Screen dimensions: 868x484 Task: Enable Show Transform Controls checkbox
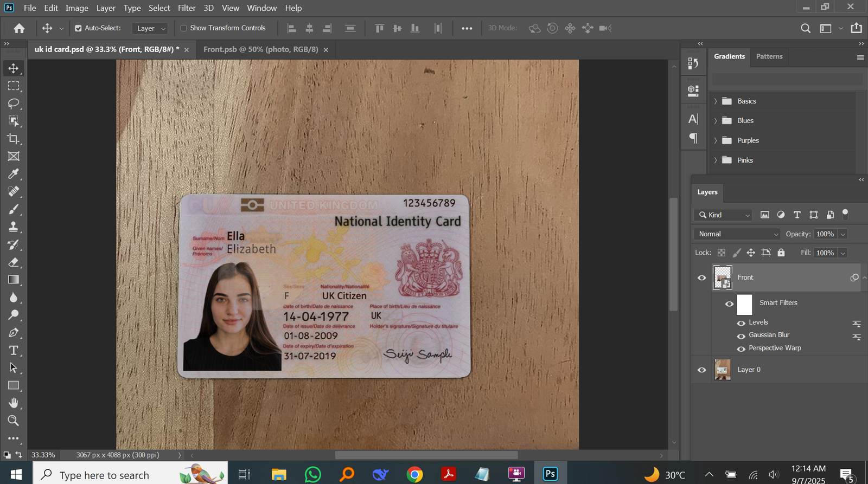click(183, 28)
